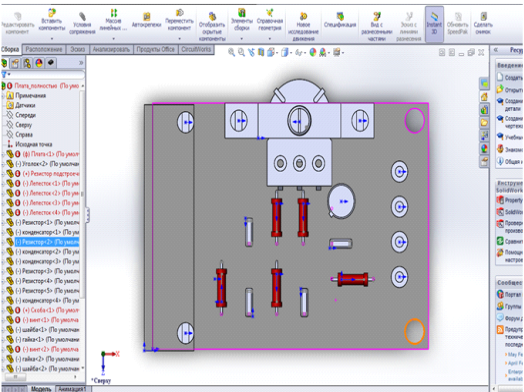Viewport: 524px width, 392px height.
Task: Click the appearance color wheel icon in view toolbar
Action: coord(313,52)
